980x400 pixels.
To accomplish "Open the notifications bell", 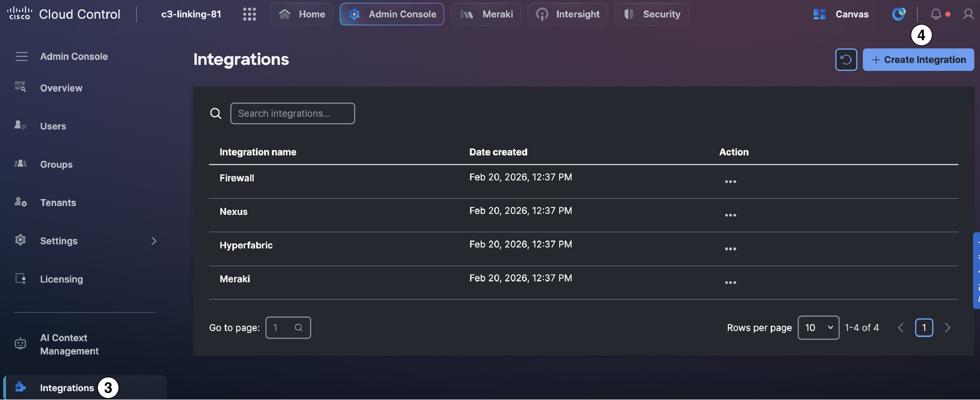I will pos(936,14).
